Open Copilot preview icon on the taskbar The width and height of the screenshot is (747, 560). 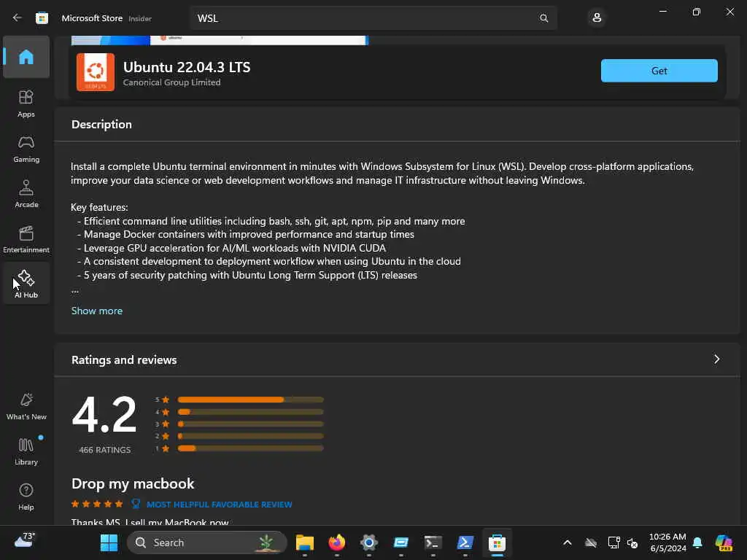(x=724, y=542)
